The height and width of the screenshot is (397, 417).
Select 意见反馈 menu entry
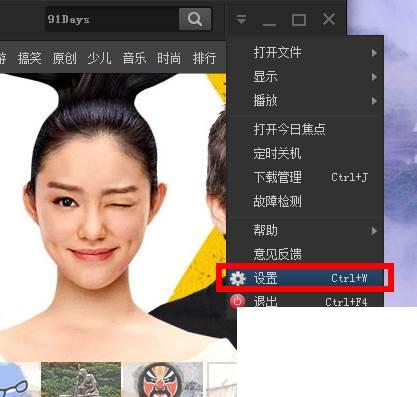point(305,254)
